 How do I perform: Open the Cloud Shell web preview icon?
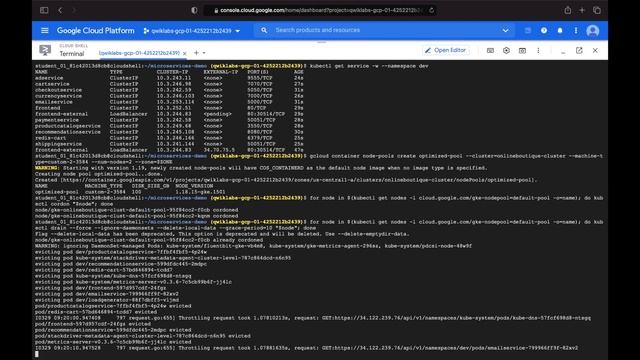pyautogui.click(x=522, y=51)
